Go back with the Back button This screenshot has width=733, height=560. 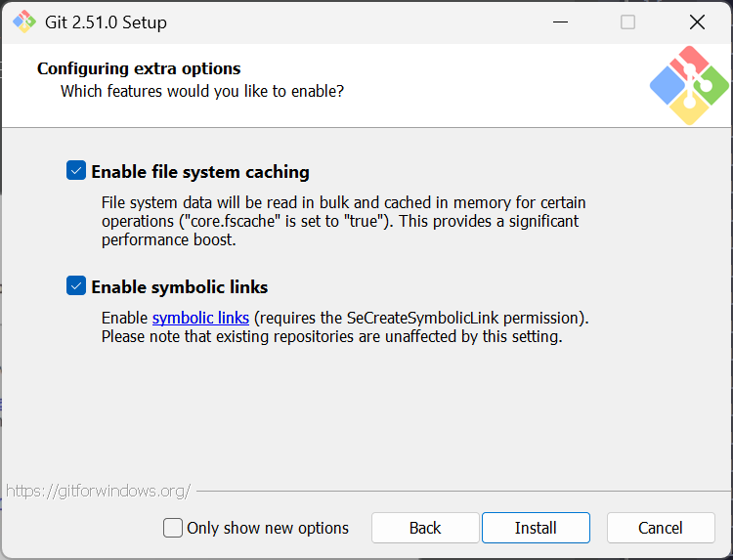point(425,528)
